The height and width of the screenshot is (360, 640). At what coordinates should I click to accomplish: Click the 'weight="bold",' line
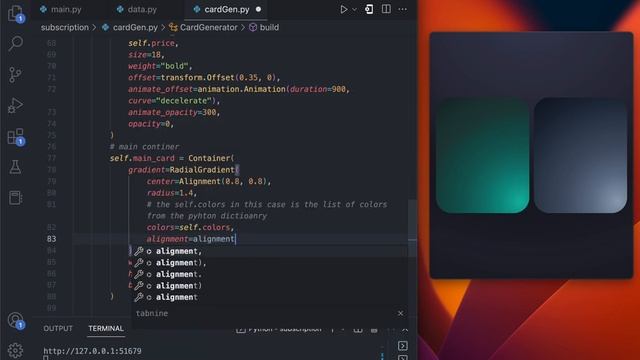point(160,66)
